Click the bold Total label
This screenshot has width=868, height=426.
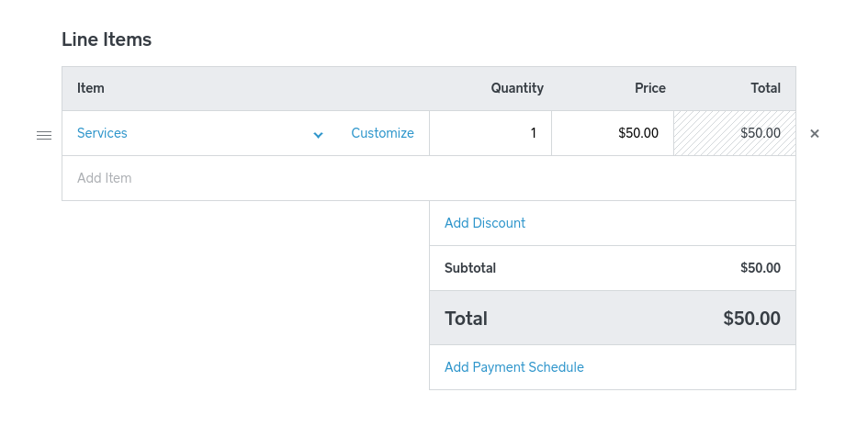tap(466, 319)
